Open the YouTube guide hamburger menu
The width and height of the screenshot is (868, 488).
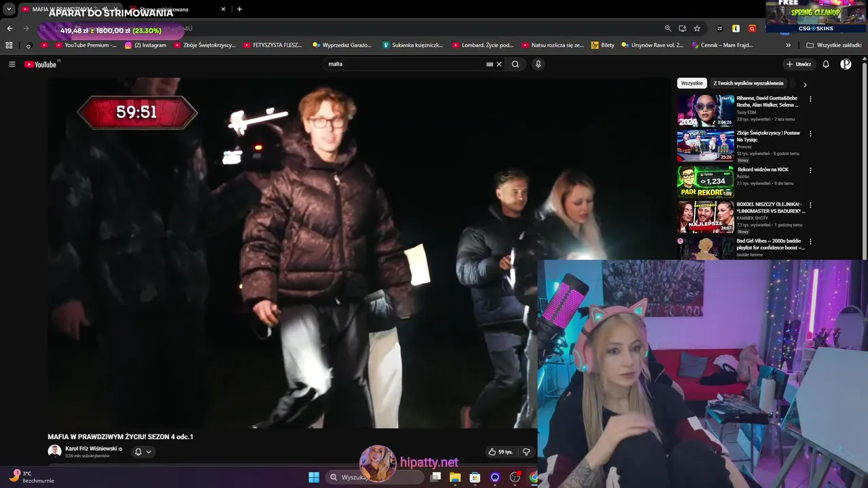[x=12, y=64]
